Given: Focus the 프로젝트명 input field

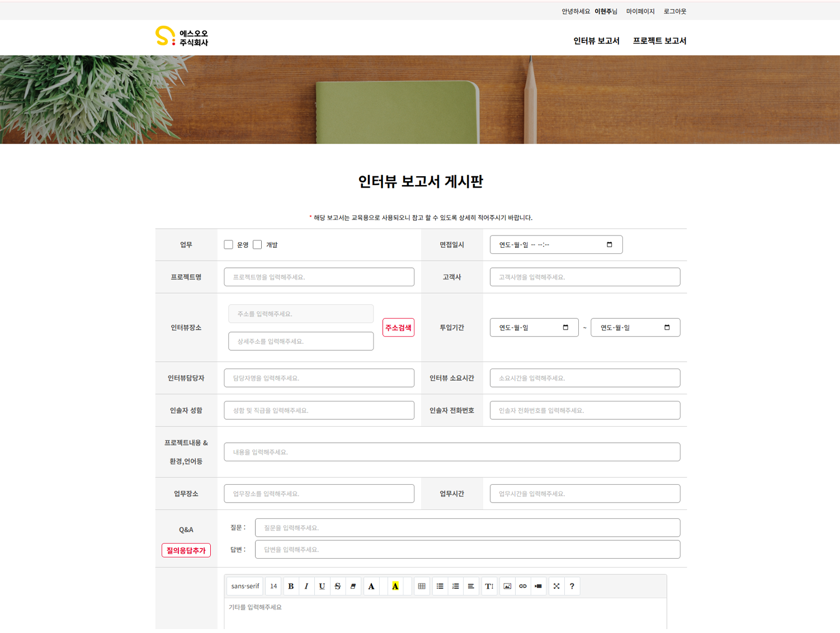Looking at the screenshot, I should pos(319,277).
